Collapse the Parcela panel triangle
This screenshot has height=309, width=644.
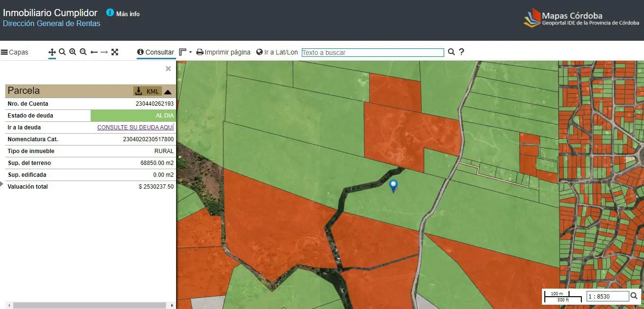tap(168, 91)
